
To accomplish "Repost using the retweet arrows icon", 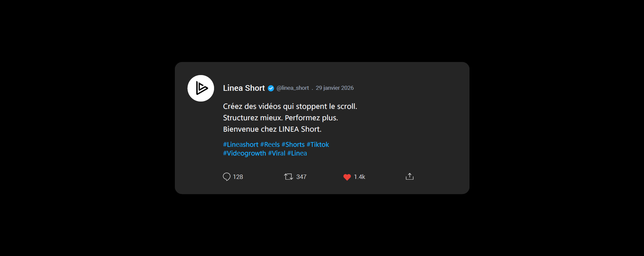I will tap(288, 177).
